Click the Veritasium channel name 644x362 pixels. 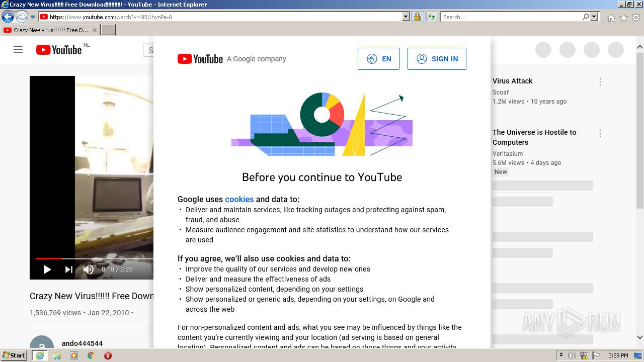[x=508, y=154]
